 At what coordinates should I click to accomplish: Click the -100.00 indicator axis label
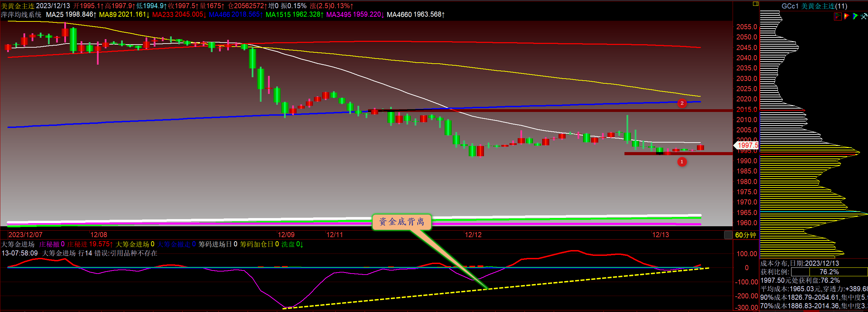coord(747,282)
